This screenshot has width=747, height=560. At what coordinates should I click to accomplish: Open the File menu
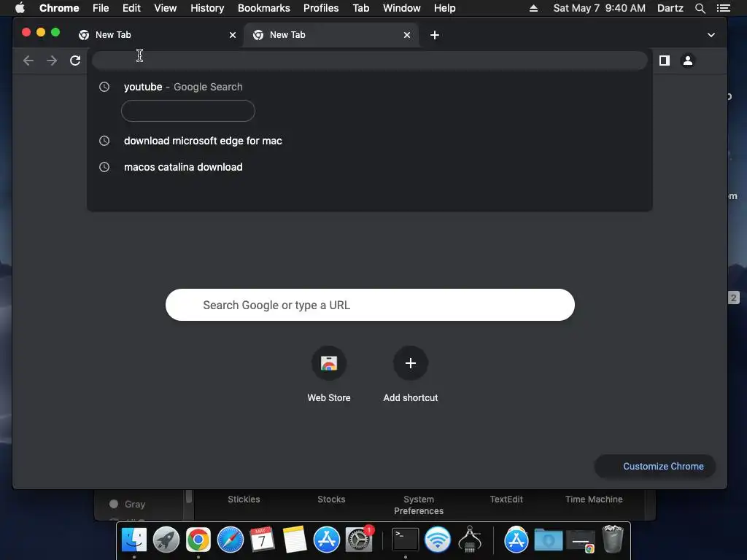tap(101, 8)
